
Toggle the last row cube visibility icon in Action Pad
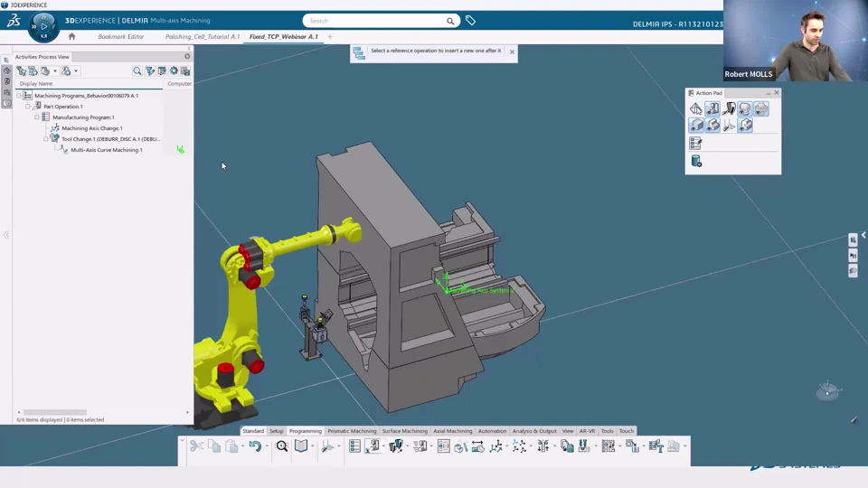[x=745, y=125]
